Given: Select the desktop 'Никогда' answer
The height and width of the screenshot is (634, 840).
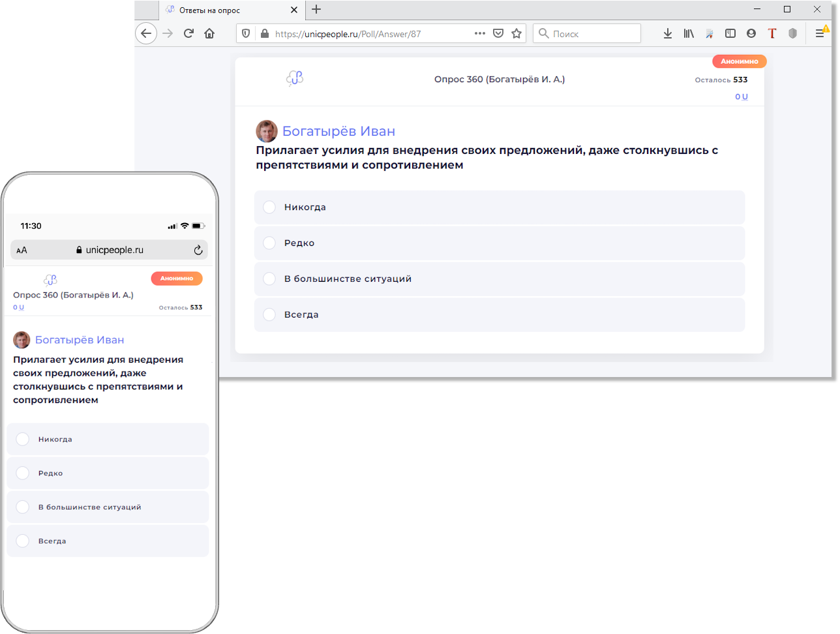Looking at the screenshot, I should [x=269, y=207].
